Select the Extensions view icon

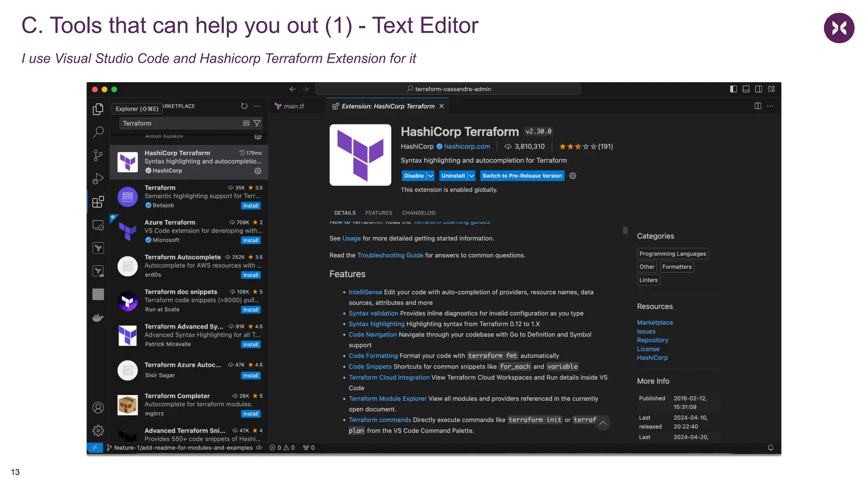click(98, 202)
